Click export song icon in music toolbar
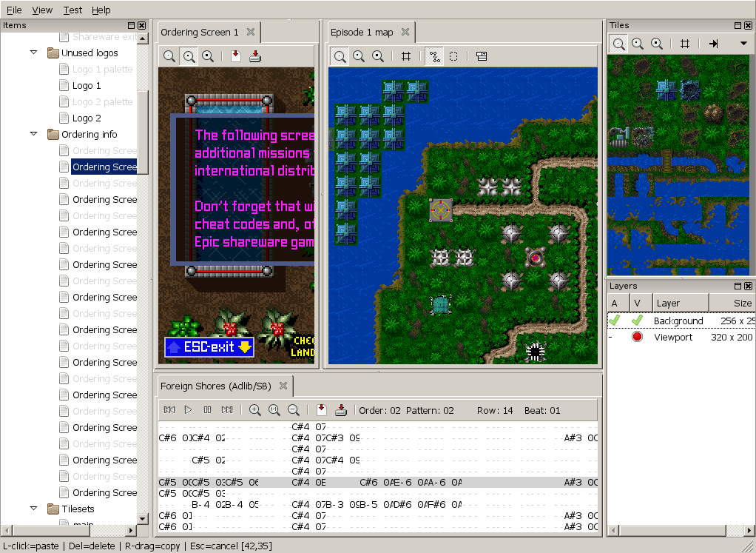The height and width of the screenshot is (553, 756). click(341, 410)
